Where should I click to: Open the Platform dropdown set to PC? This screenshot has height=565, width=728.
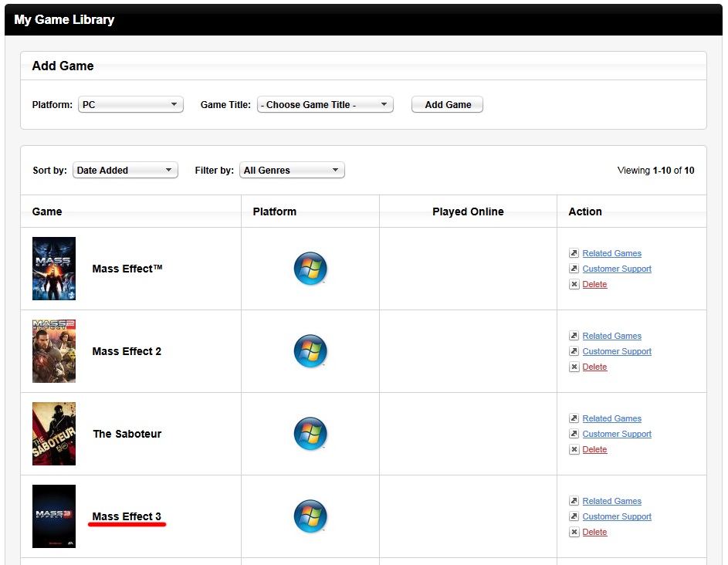point(130,104)
